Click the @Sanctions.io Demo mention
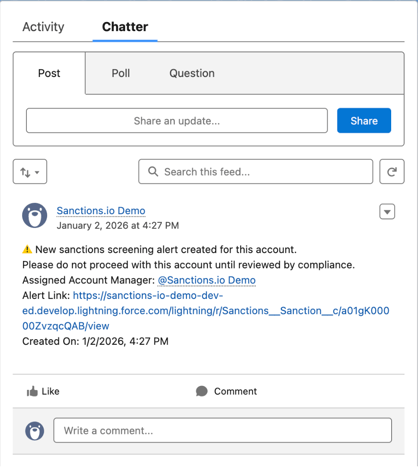This screenshot has width=418, height=469. (x=207, y=280)
